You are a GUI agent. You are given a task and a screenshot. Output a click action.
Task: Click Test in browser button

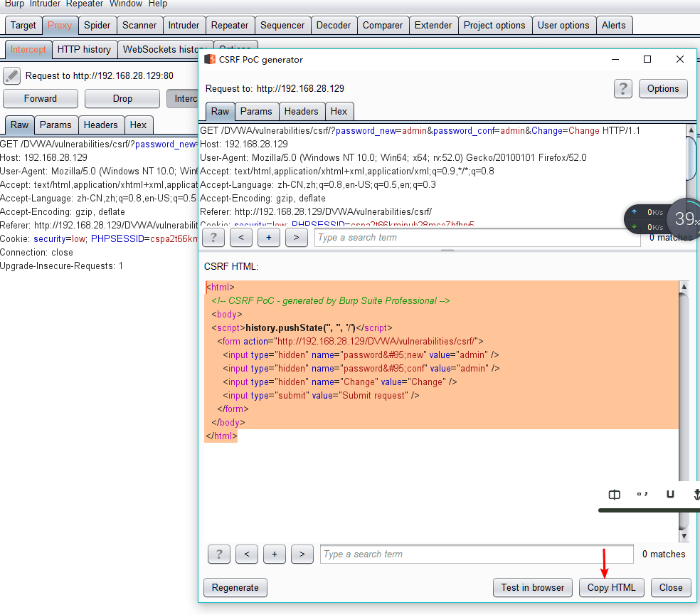[x=533, y=588]
